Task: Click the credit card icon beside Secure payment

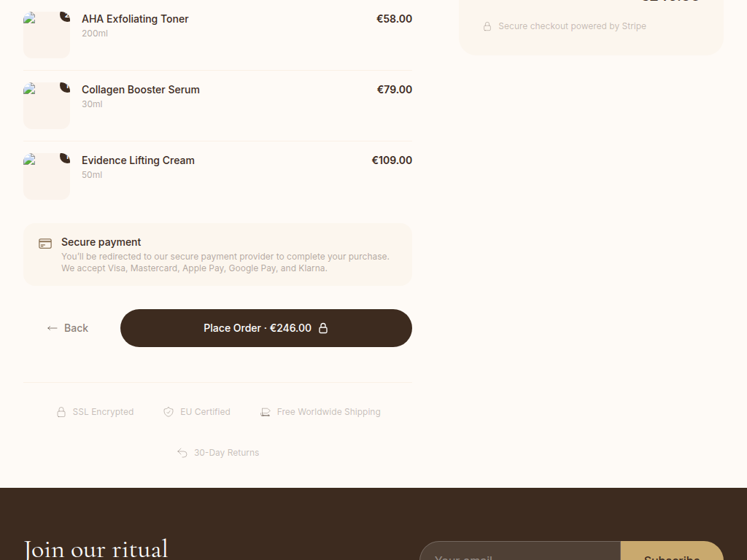Action: 45,244
